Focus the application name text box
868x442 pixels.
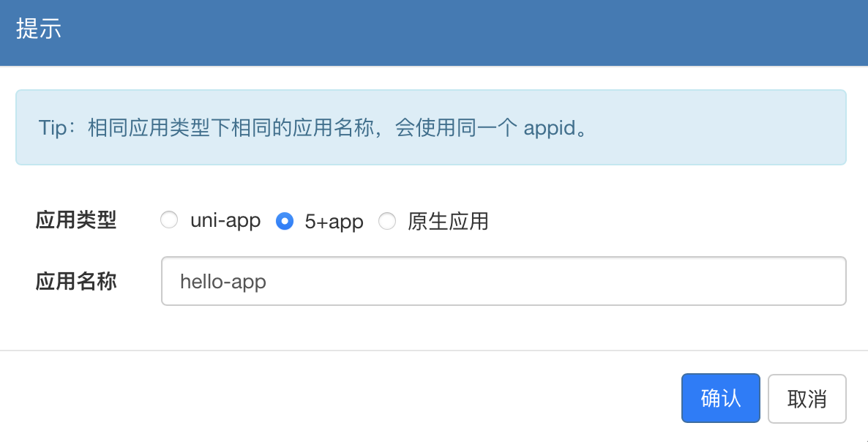point(504,281)
